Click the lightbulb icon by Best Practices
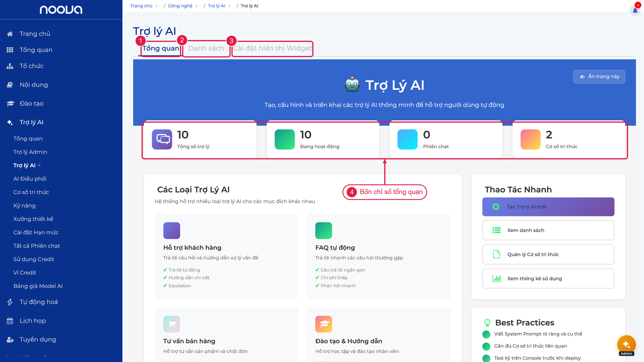The width and height of the screenshot is (644, 362). click(487, 323)
